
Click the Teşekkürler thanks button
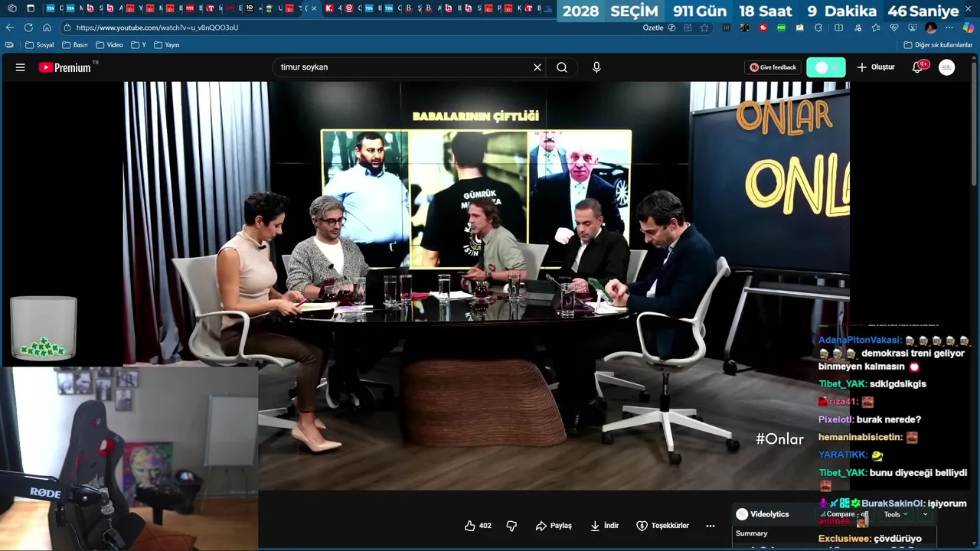point(663,526)
